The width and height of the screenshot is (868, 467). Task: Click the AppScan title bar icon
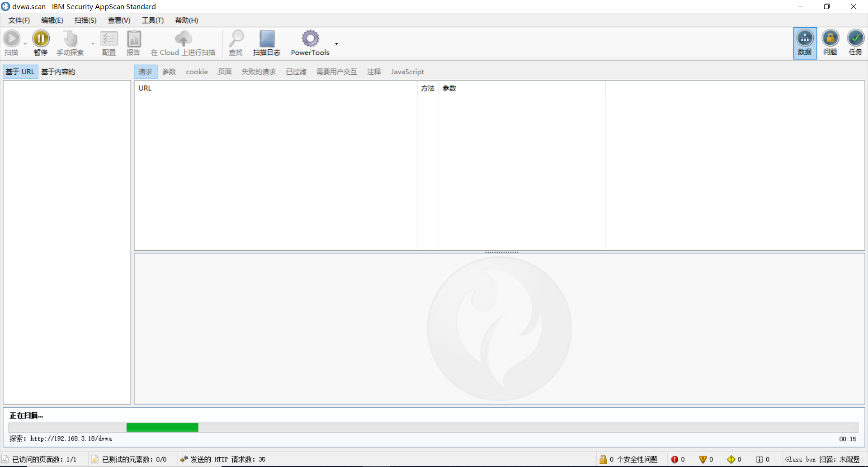point(5,6)
